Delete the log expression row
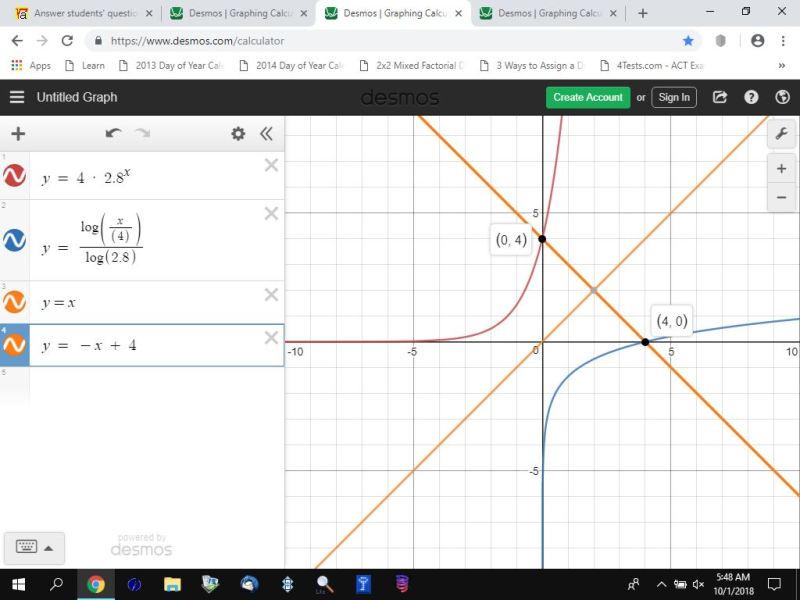This screenshot has height=600, width=800. coord(271,213)
